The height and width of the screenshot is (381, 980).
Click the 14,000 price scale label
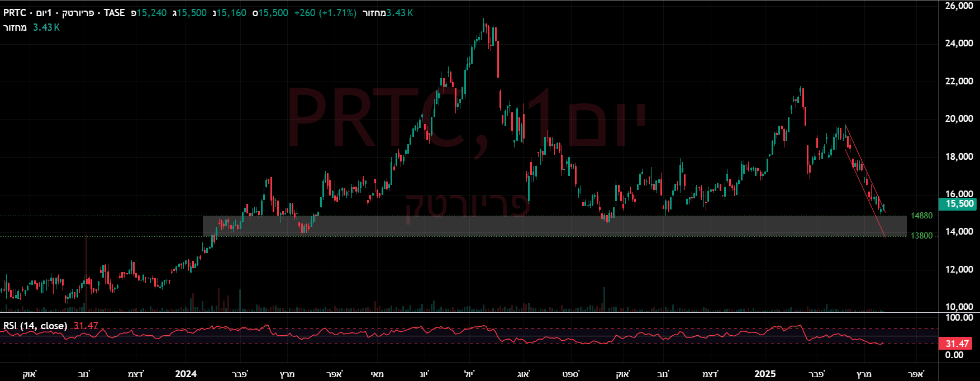click(959, 231)
